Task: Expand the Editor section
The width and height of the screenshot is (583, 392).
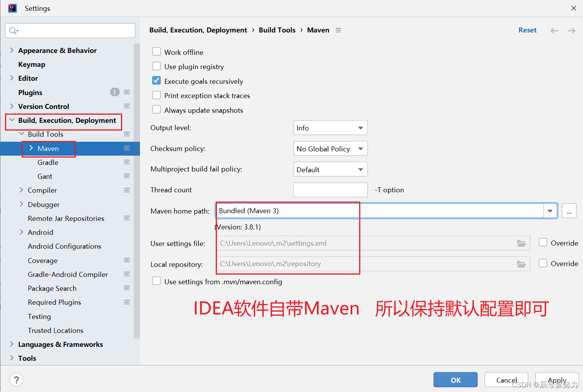Action: (x=12, y=78)
